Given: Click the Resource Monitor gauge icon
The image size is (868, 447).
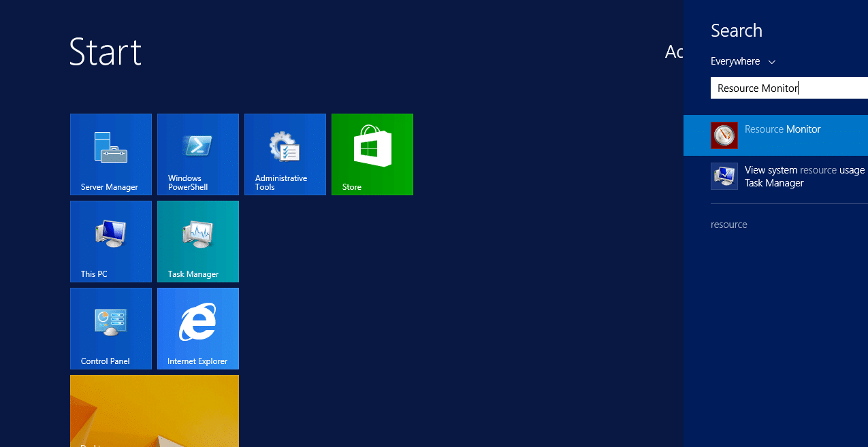Looking at the screenshot, I should (724, 135).
